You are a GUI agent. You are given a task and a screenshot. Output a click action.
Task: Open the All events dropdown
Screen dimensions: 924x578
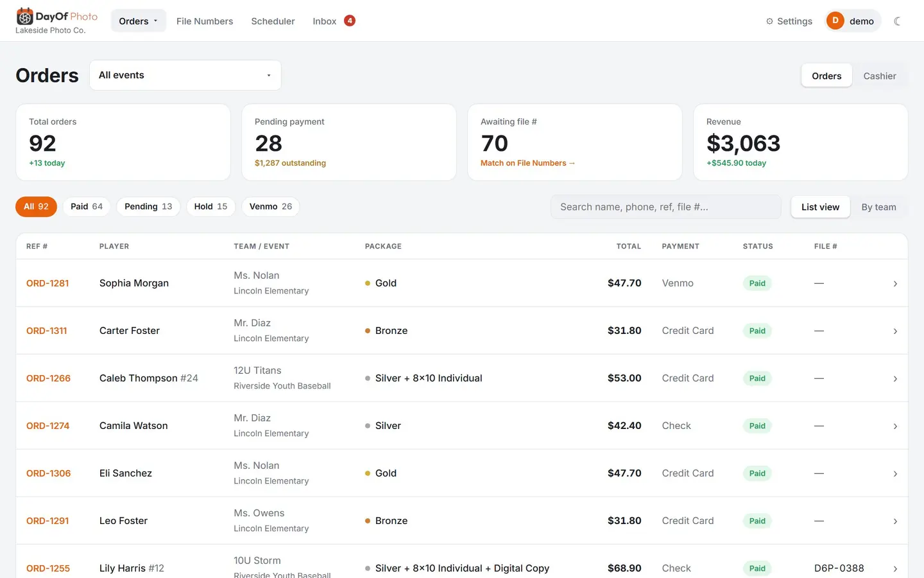[185, 75]
